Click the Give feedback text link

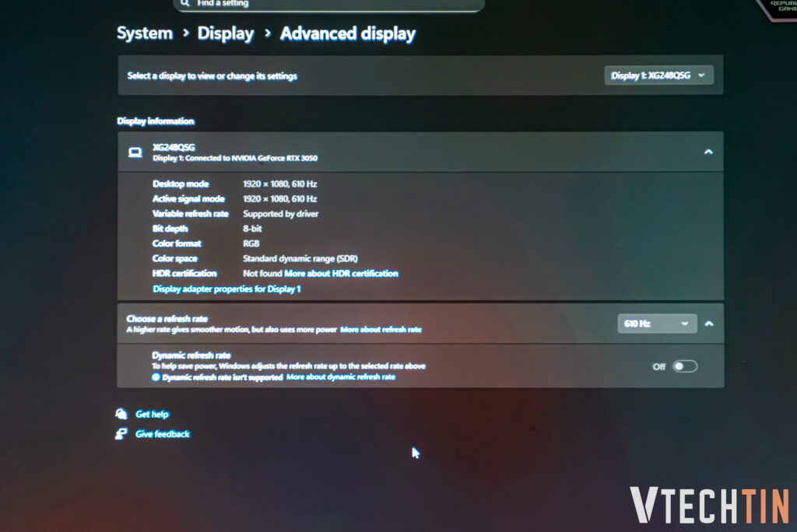click(x=162, y=434)
